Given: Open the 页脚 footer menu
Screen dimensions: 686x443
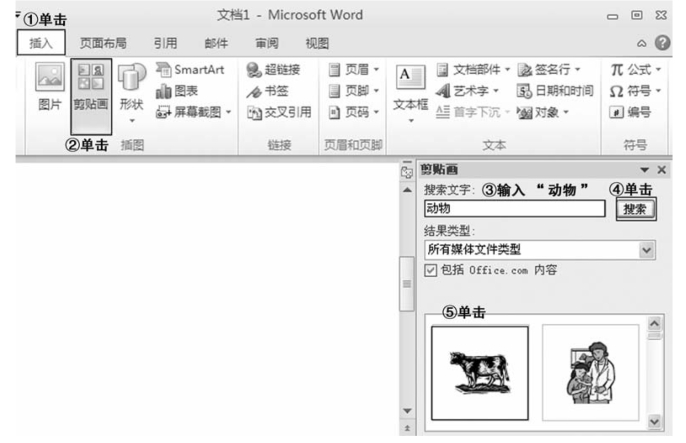Looking at the screenshot, I should pyautogui.click(x=354, y=91).
